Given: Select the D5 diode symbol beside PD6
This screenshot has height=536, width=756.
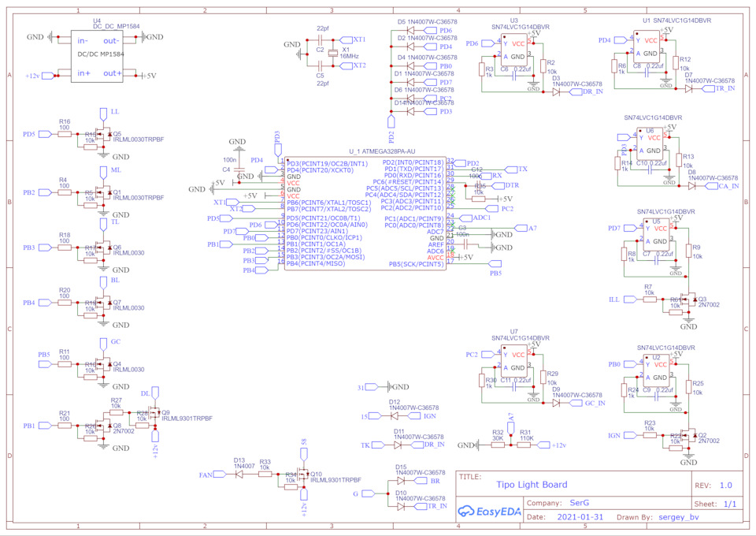Looking at the screenshot, I should [x=411, y=31].
